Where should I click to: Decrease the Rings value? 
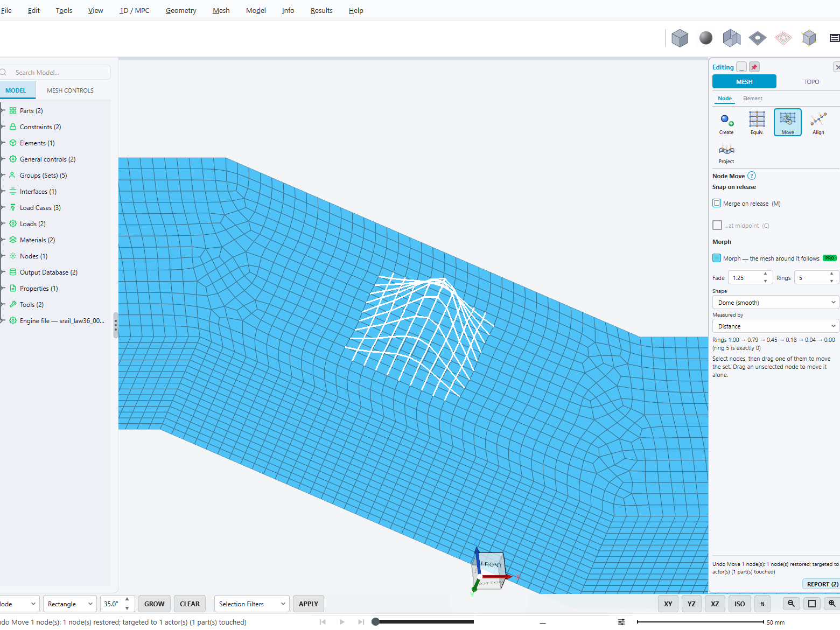831,281
